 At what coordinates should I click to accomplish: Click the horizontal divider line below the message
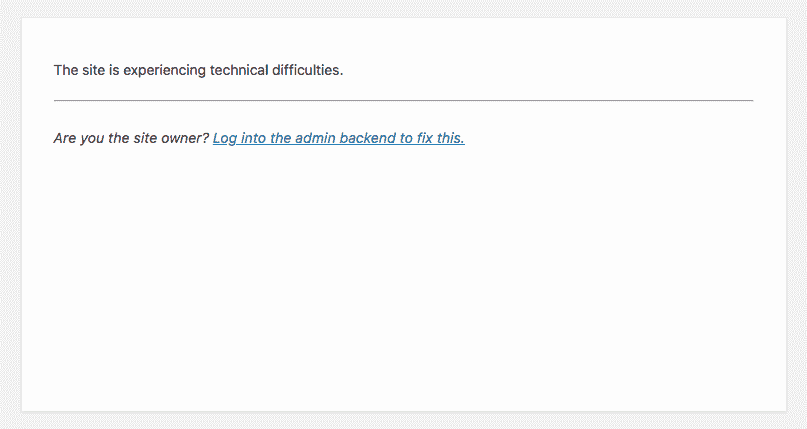[404, 100]
